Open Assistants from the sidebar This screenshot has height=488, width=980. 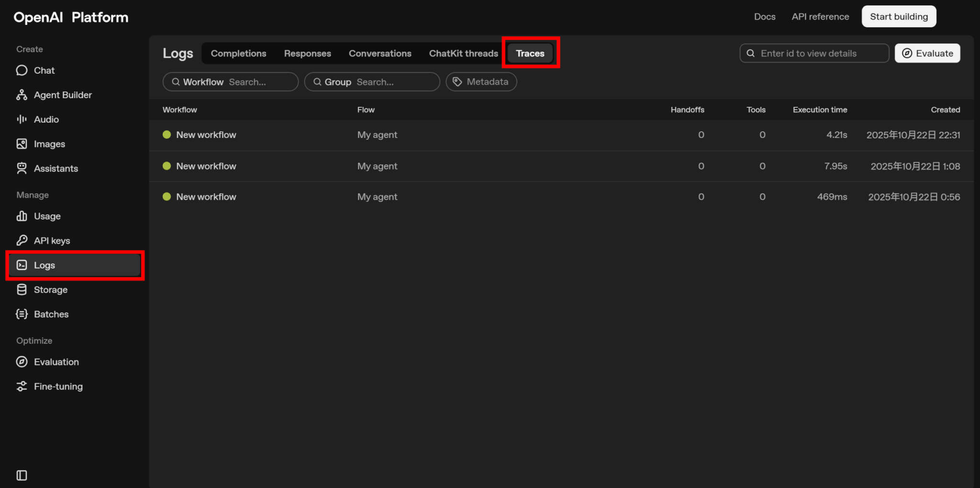(56, 169)
